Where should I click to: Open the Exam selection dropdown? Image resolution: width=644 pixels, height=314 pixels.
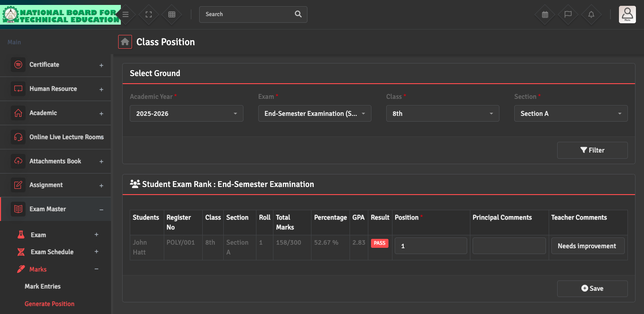click(x=315, y=114)
